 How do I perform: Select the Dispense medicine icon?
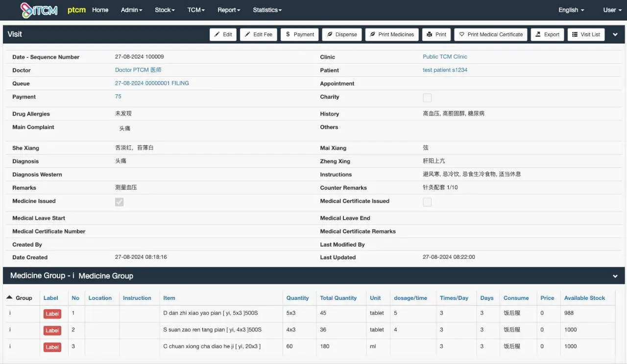click(x=331, y=34)
